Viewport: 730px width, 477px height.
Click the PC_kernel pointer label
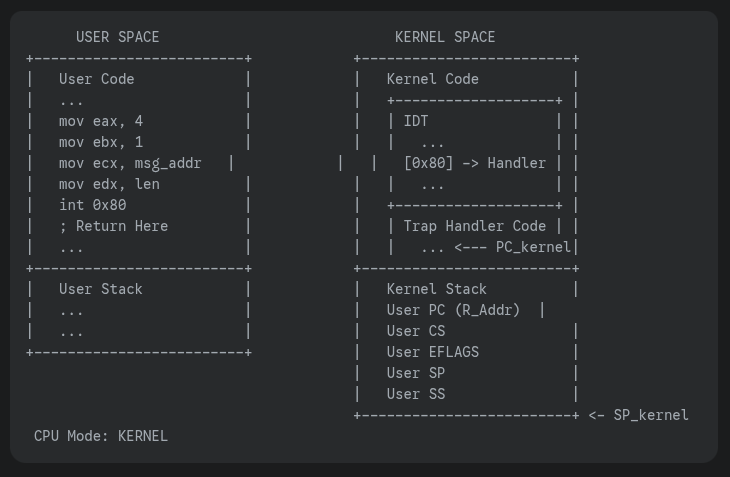[x=533, y=247]
